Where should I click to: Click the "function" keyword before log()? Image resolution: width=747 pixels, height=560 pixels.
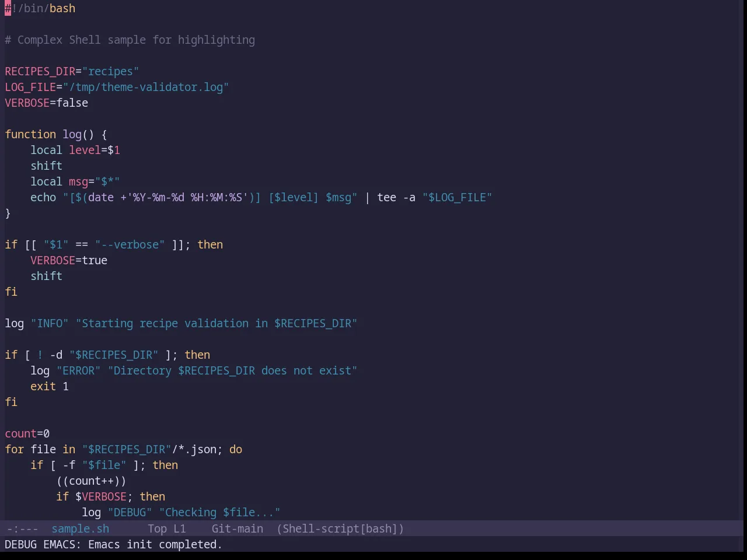pyautogui.click(x=30, y=134)
